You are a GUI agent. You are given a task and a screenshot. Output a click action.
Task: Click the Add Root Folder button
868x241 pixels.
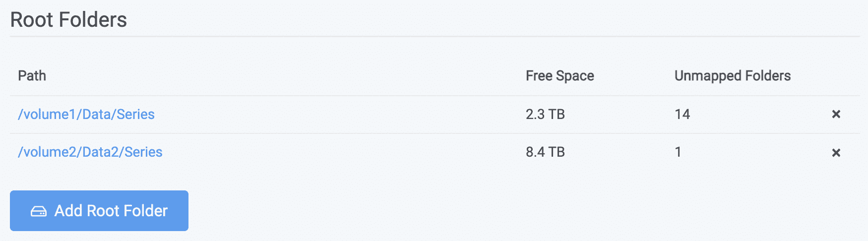[x=99, y=211]
